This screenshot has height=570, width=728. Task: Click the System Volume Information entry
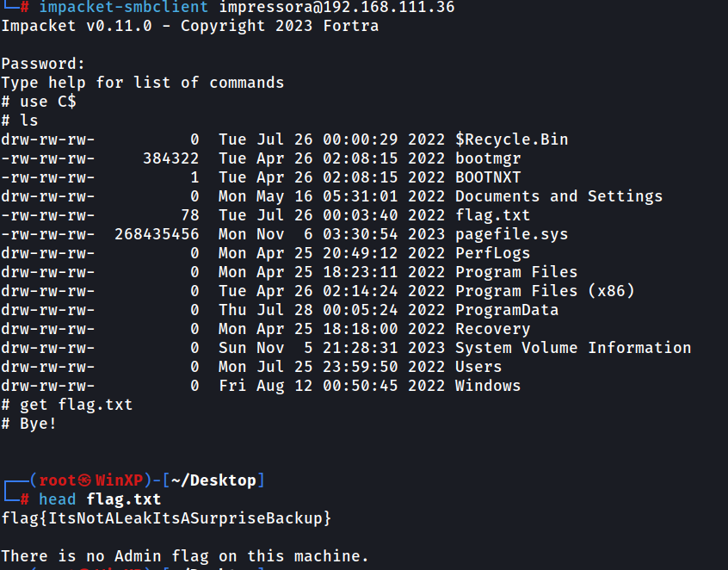click(x=573, y=348)
